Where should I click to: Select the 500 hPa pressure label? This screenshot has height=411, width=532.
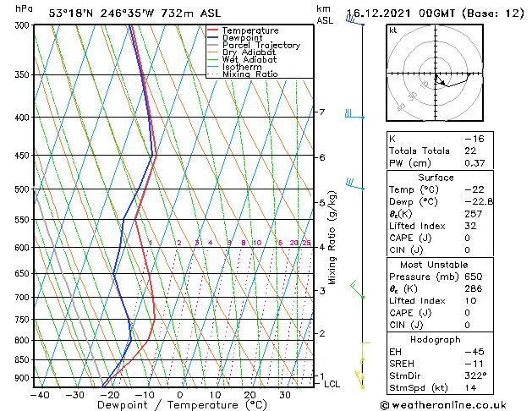click(24, 189)
